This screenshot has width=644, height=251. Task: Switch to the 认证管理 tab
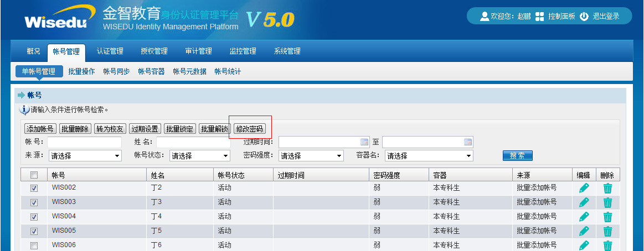point(110,51)
